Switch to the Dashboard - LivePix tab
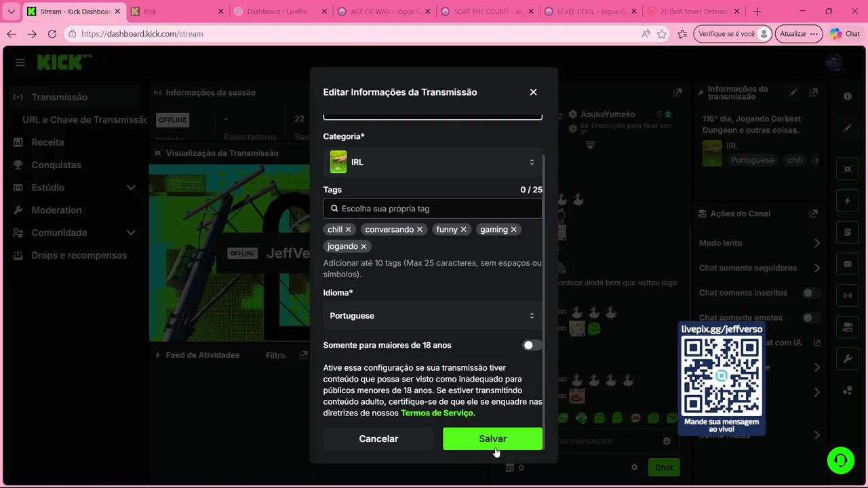Image resolution: width=868 pixels, height=488 pixels. [x=279, y=12]
